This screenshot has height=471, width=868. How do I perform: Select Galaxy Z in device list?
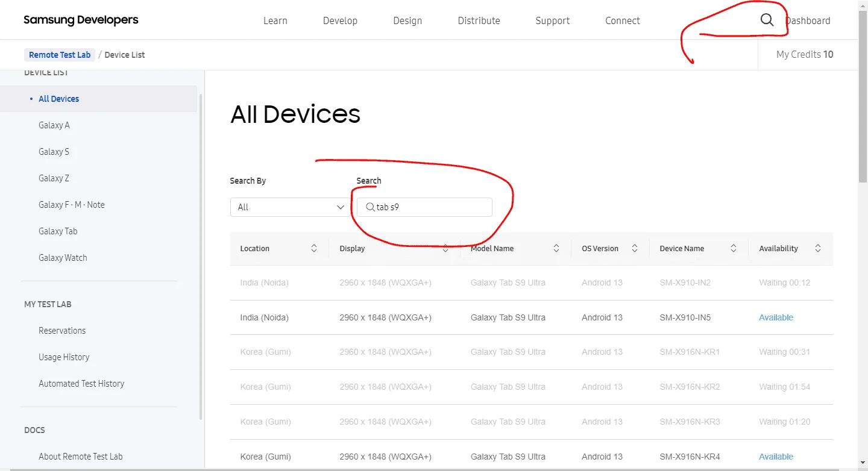(x=54, y=178)
